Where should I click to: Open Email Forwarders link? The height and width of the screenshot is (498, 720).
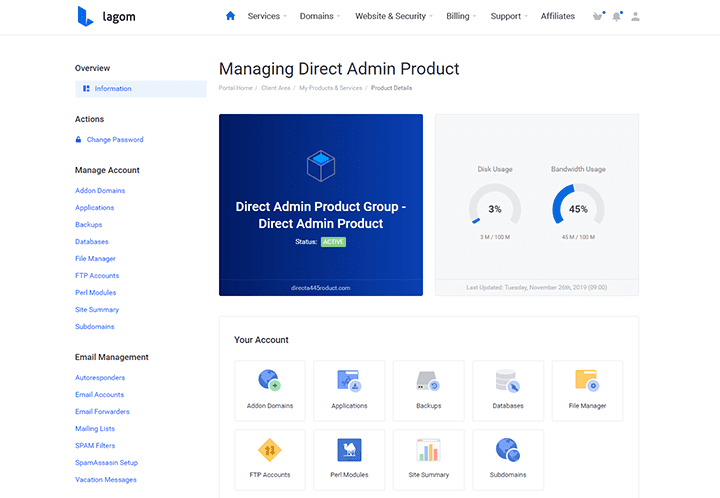(102, 411)
